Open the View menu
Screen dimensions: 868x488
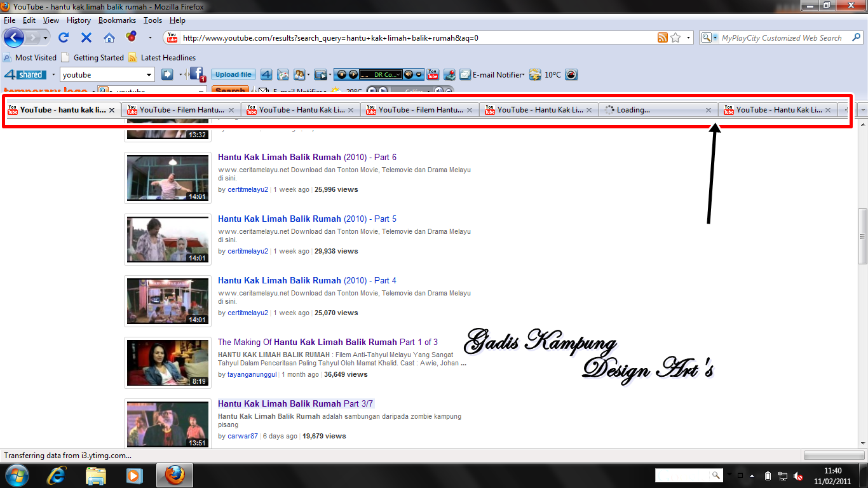coord(51,20)
